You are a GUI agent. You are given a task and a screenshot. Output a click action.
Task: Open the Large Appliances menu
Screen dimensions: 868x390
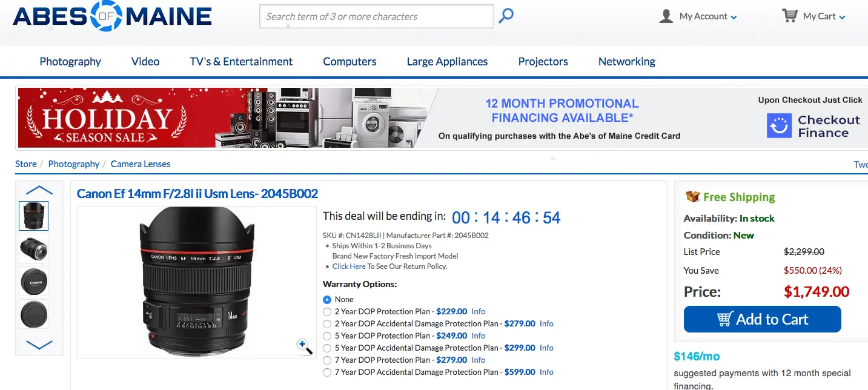click(447, 61)
